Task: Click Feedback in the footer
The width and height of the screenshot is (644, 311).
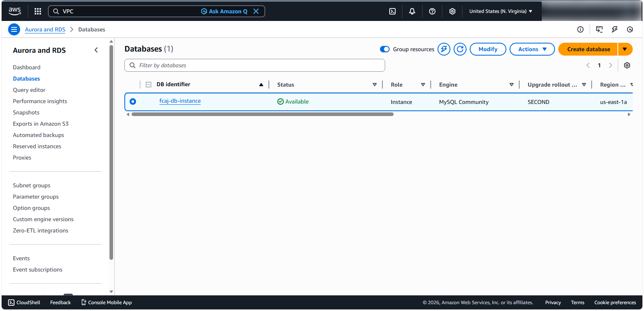Action: pyautogui.click(x=60, y=303)
